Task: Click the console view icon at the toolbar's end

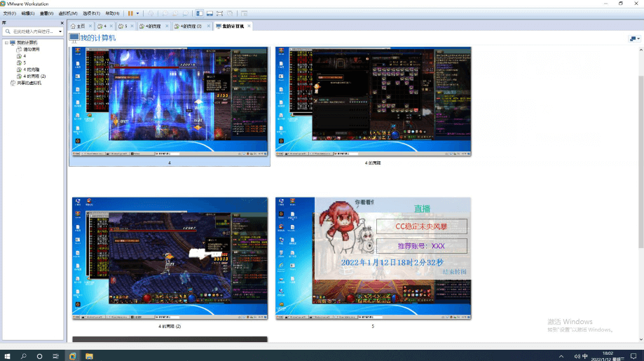Action: [244, 13]
